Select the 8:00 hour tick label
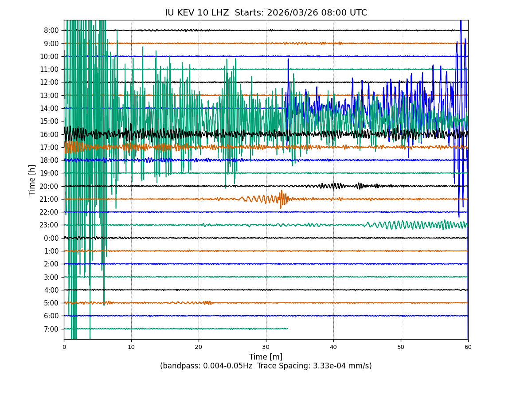The width and height of the screenshot is (532, 399). [x=51, y=31]
